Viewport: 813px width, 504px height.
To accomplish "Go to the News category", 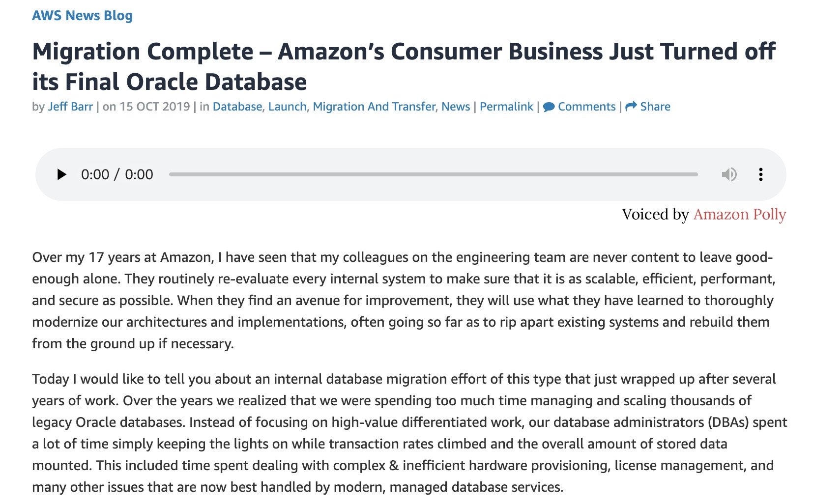I will click(456, 107).
